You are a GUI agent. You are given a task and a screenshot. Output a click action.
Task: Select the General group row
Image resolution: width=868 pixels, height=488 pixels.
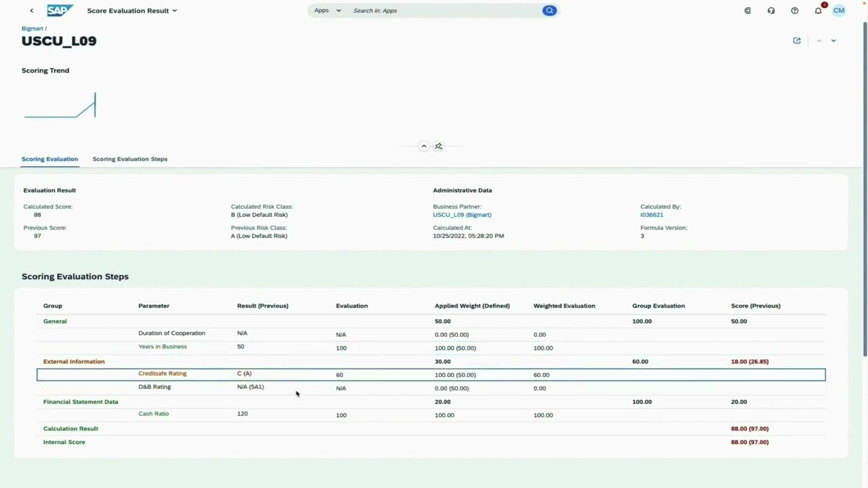[431, 321]
